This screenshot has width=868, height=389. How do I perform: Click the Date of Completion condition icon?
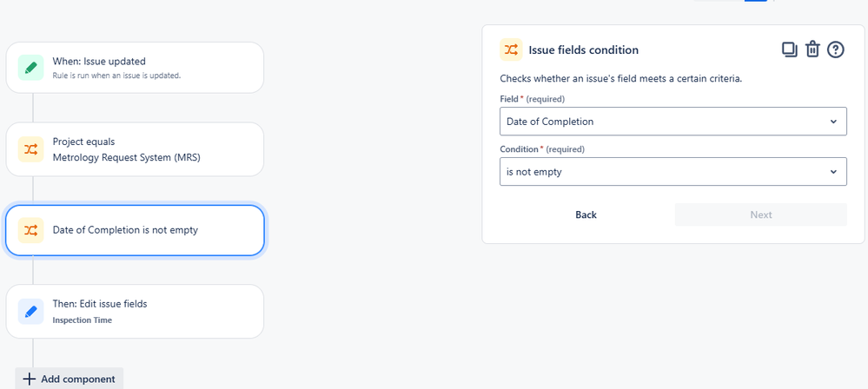(31, 230)
